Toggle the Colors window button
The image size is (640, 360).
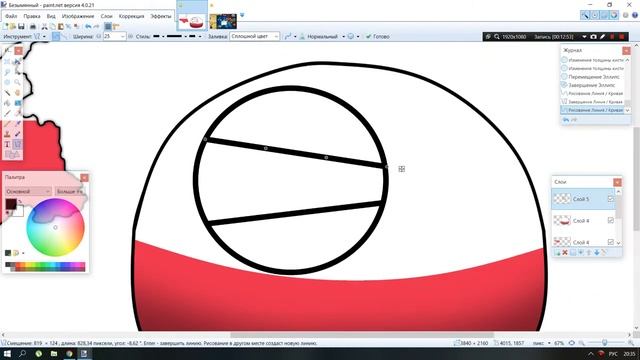(614, 16)
